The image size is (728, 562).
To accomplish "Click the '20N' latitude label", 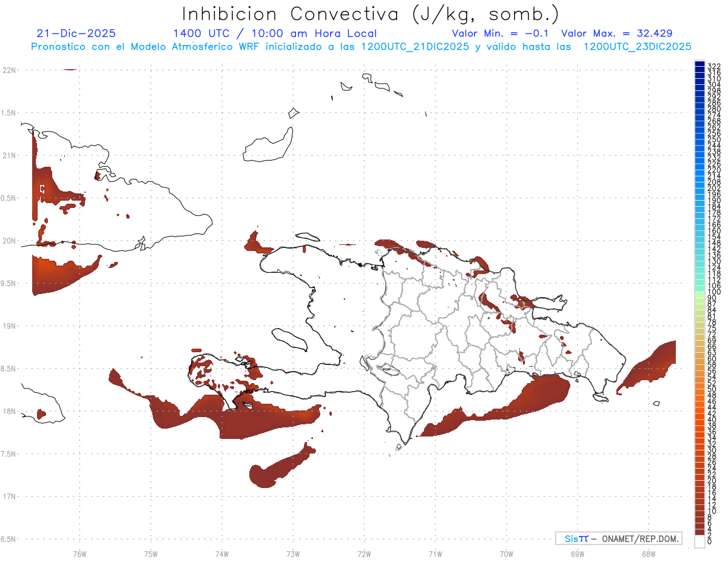I will pos(9,241).
